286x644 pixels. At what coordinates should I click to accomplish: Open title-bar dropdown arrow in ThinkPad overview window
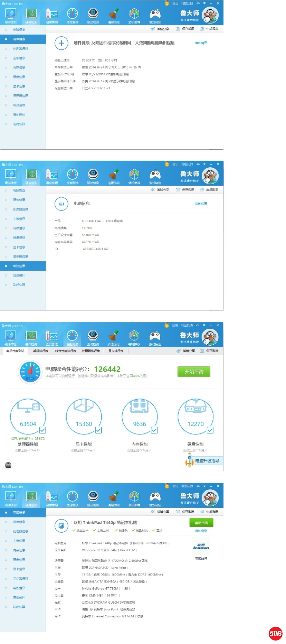204,486
